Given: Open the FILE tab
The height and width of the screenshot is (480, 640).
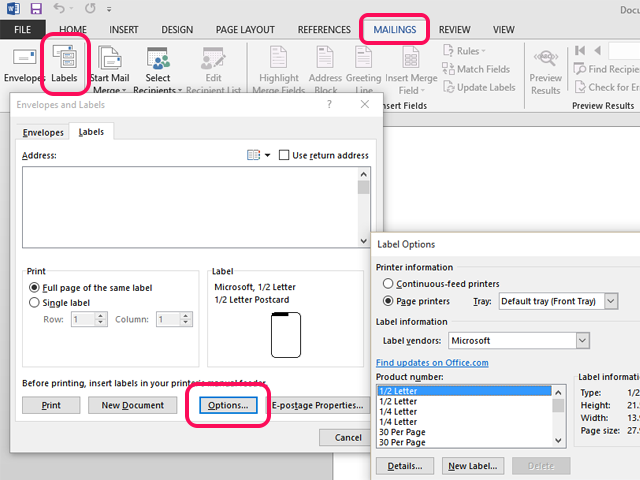Looking at the screenshot, I should coord(22,30).
